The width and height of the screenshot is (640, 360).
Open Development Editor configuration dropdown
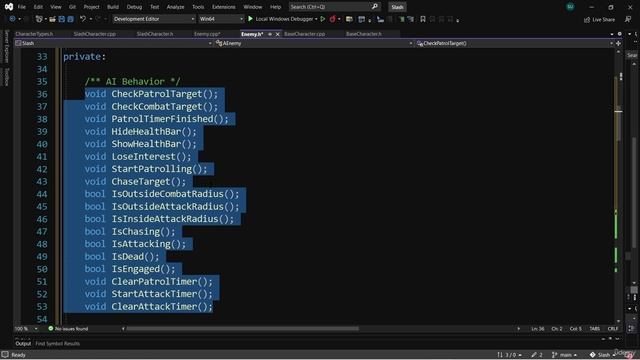coord(154,19)
